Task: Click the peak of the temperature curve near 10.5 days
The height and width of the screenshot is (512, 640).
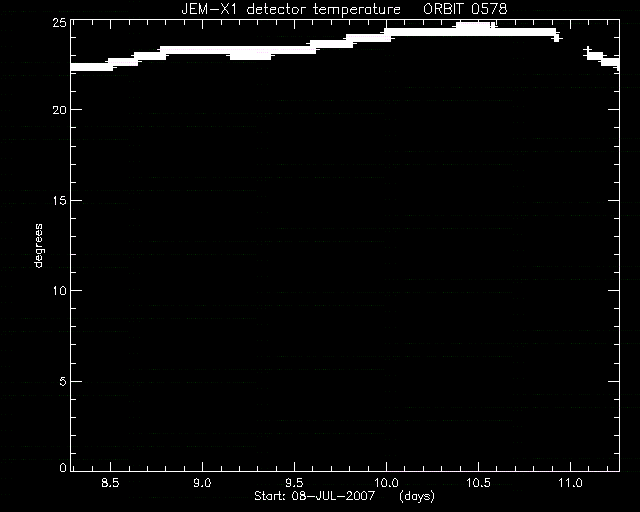Action: point(475,25)
